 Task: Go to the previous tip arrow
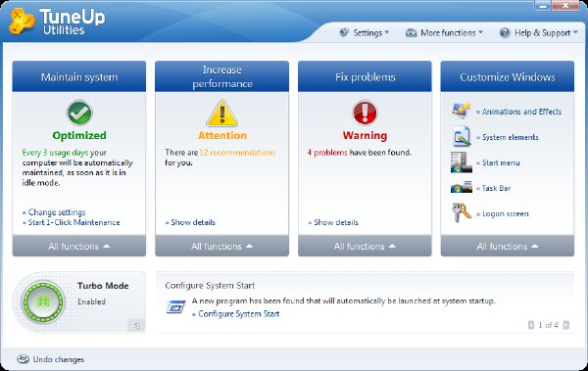(530, 325)
